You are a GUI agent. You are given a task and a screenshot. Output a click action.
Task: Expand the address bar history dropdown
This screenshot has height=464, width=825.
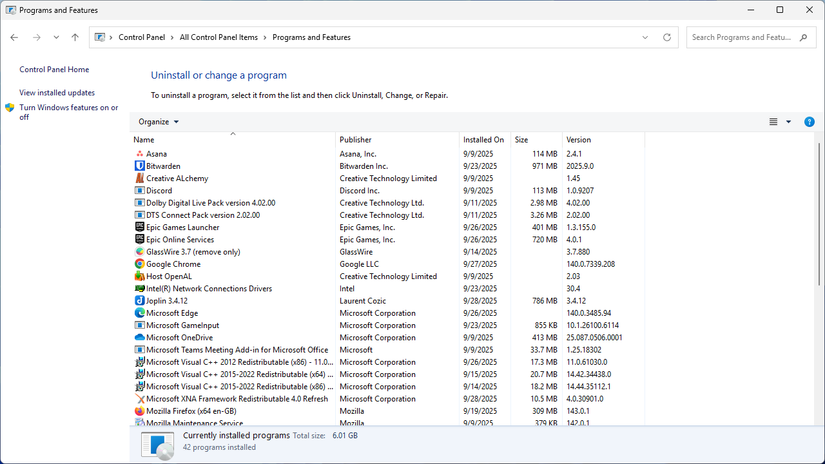coord(645,37)
